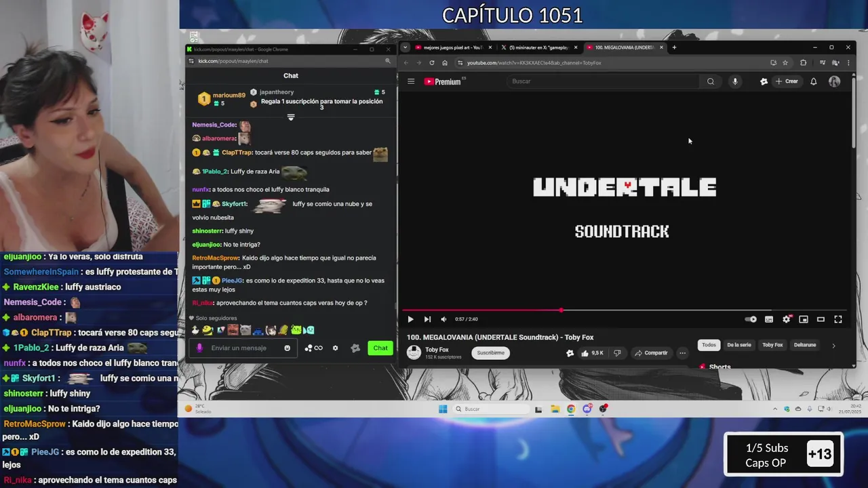Open Chrome home page button
868x488 pixels.
pyautogui.click(x=445, y=63)
